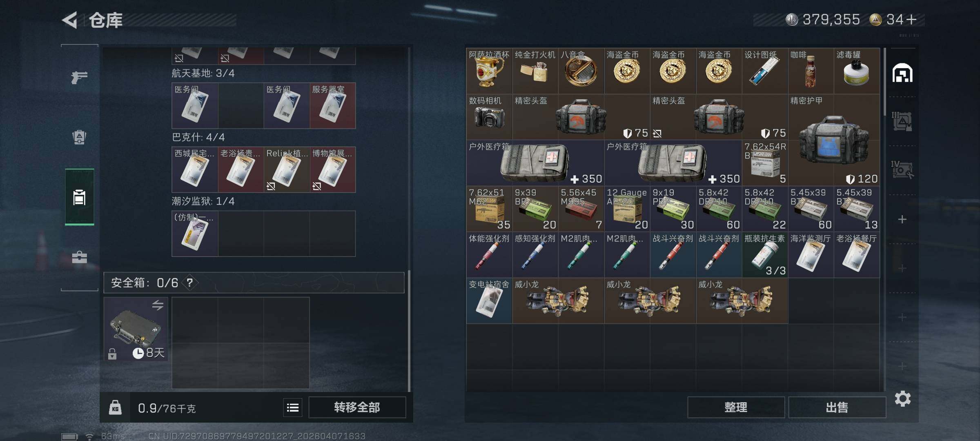Open the main stash house icon
The image size is (980, 441).
click(x=902, y=73)
